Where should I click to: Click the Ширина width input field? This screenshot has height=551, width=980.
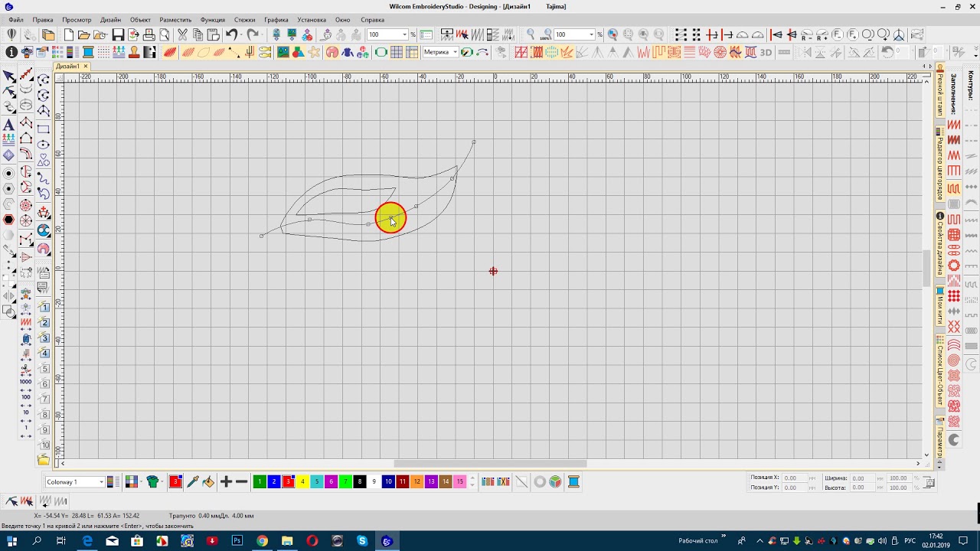[x=862, y=478]
